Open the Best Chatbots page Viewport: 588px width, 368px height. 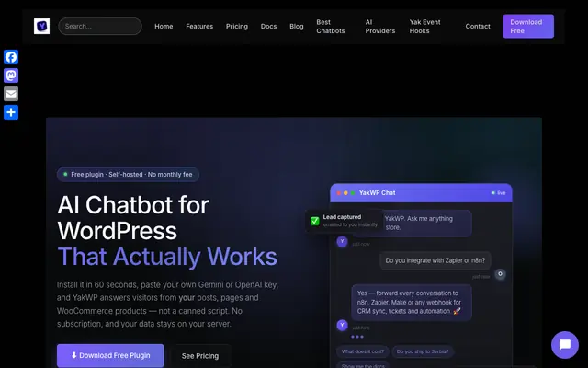tap(331, 27)
